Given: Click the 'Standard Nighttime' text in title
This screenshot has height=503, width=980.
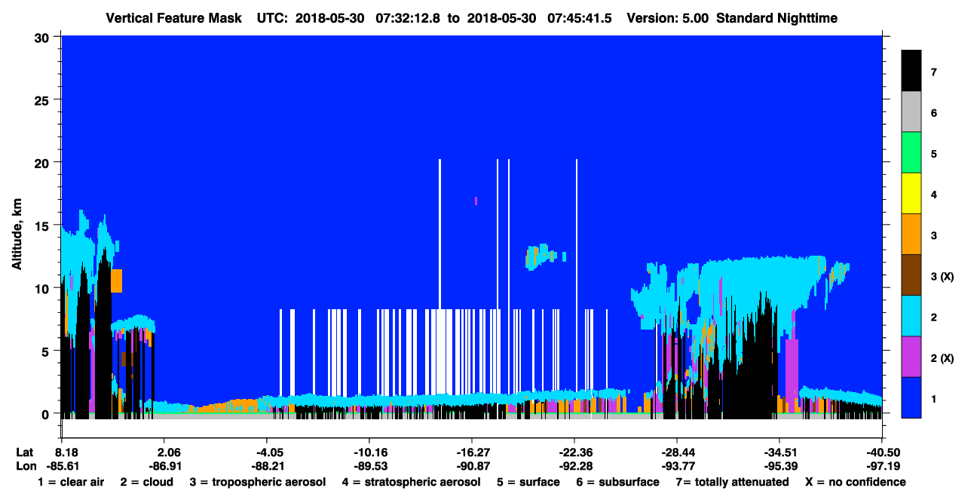Looking at the screenshot, I should (776, 18).
